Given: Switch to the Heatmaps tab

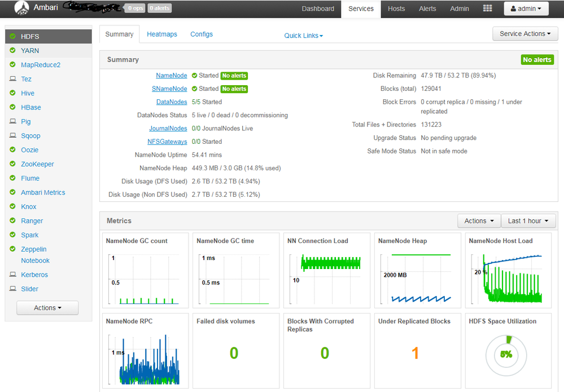Looking at the screenshot, I should (161, 34).
